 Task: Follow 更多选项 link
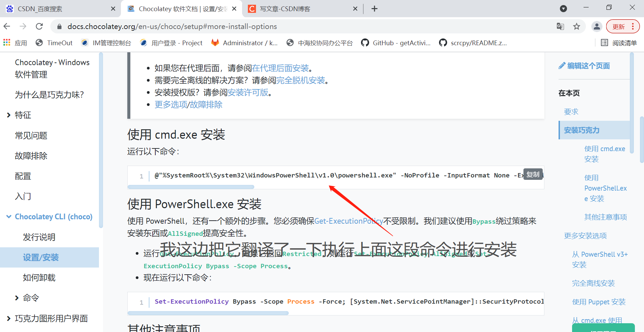coord(171,105)
